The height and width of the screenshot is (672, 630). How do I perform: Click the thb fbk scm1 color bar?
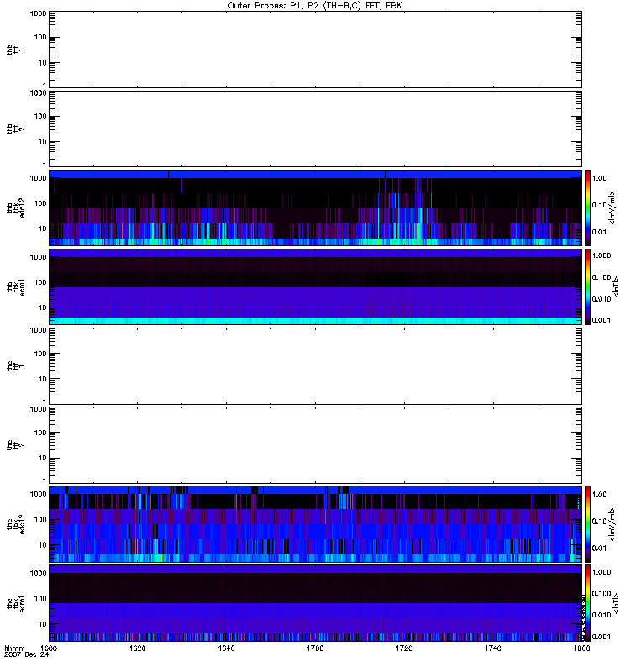pos(588,286)
